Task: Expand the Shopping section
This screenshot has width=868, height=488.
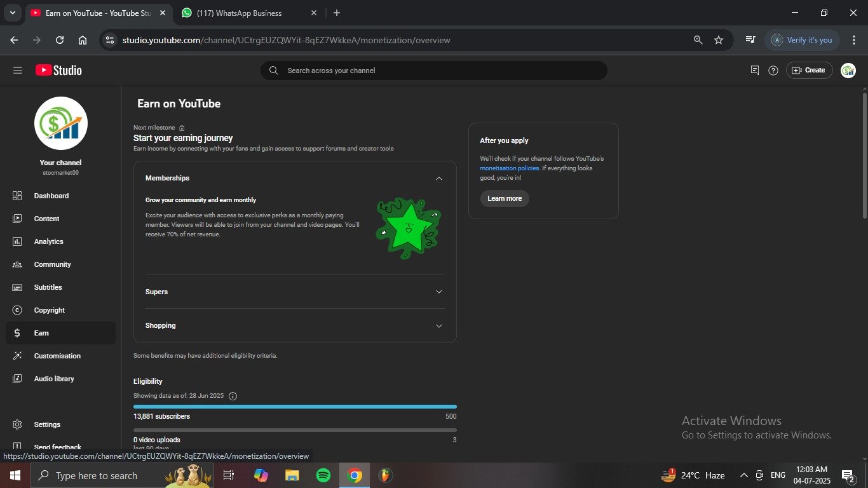Action: pyautogui.click(x=438, y=325)
